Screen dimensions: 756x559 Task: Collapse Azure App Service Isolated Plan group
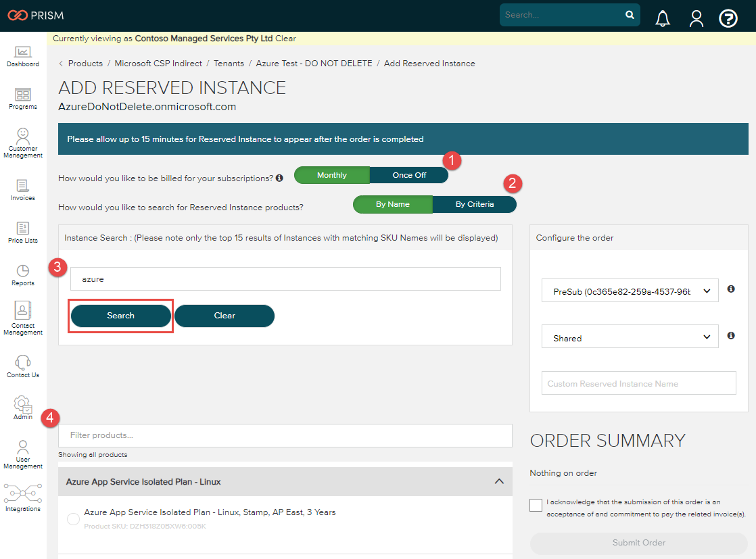point(499,482)
